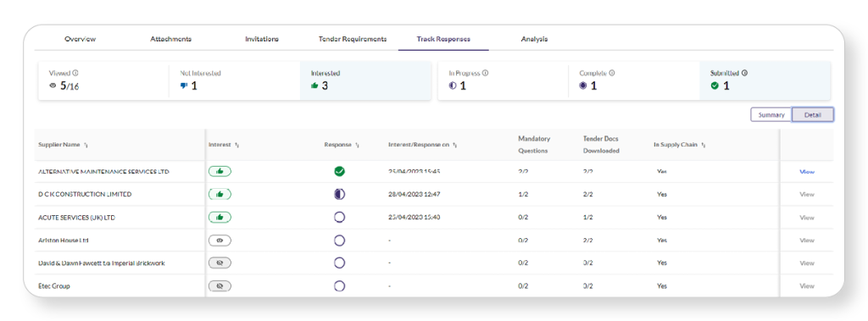Viewport: 868px width, 321px height.
Task: Click 1/2 tender docs for Acute Services
Action: pos(588,218)
